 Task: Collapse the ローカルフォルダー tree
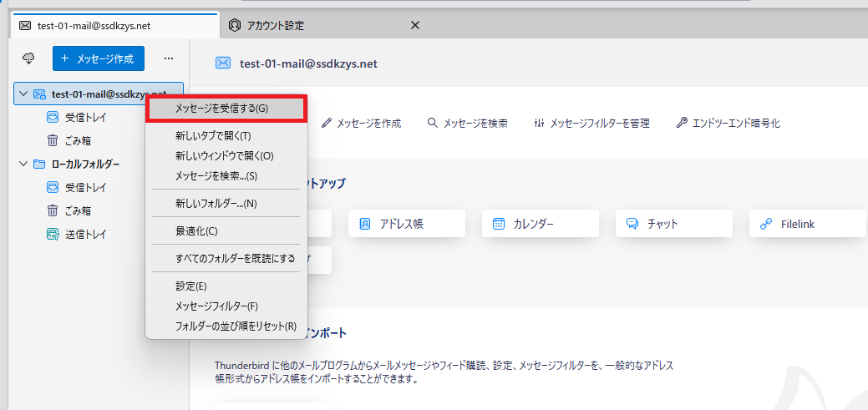click(23, 164)
